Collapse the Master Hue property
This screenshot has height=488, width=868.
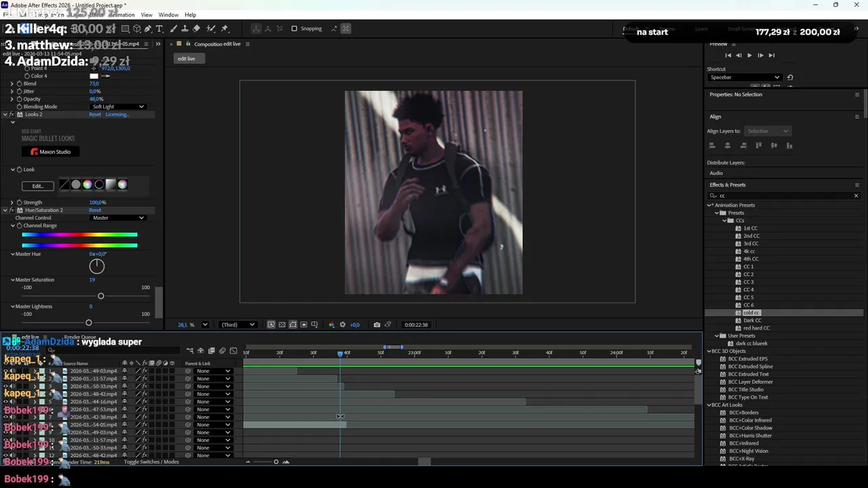coord(12,254)
